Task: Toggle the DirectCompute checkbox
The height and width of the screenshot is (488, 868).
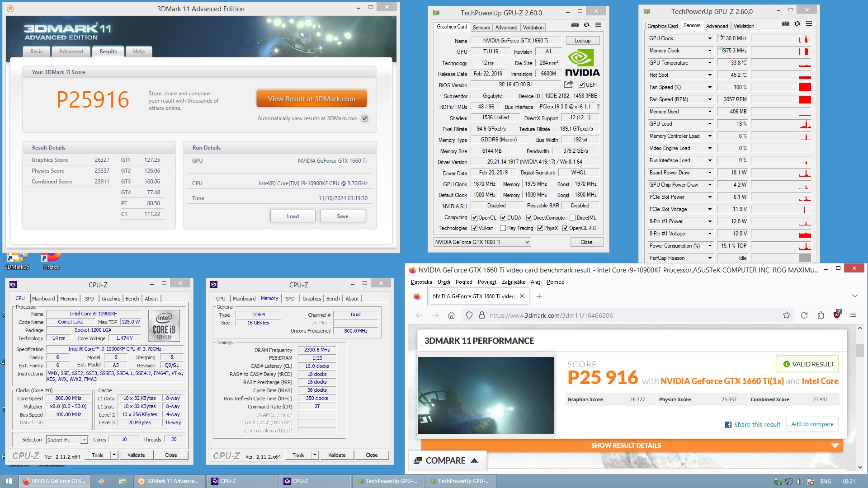Action: click(x=529, y=218)
